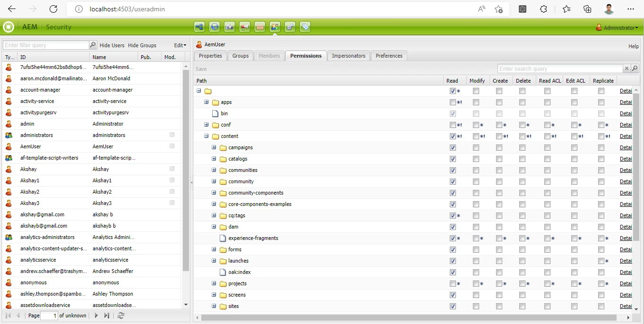Click the search magnifier beside user filter
Screen dimensions: 644x324
coord(93,45)
